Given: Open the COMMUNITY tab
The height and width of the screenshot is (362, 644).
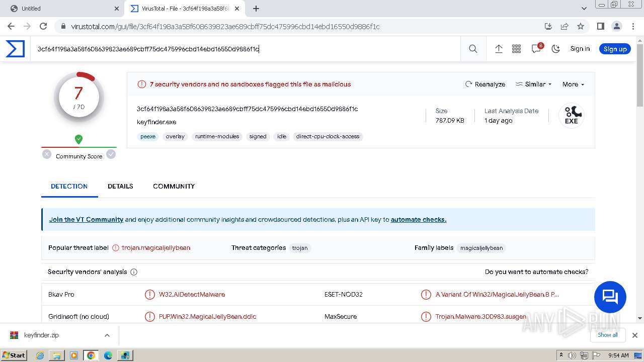Looking at the screenshot, I should (174, 186).
